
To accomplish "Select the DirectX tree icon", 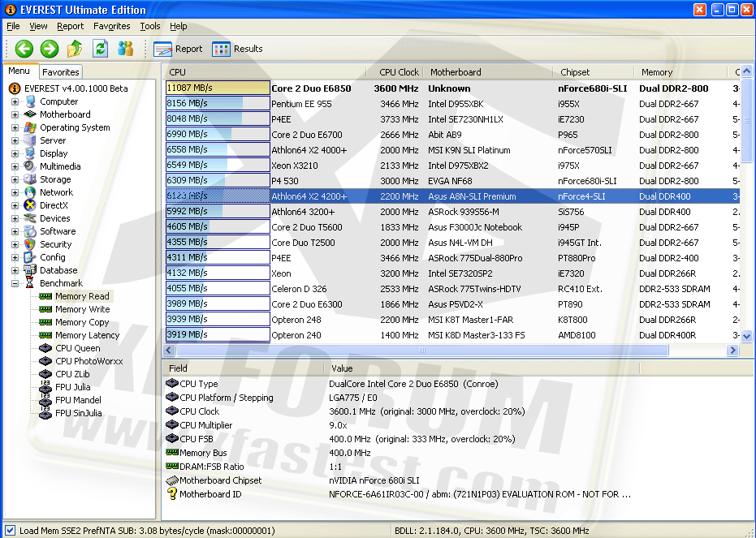I will point(30,205).
